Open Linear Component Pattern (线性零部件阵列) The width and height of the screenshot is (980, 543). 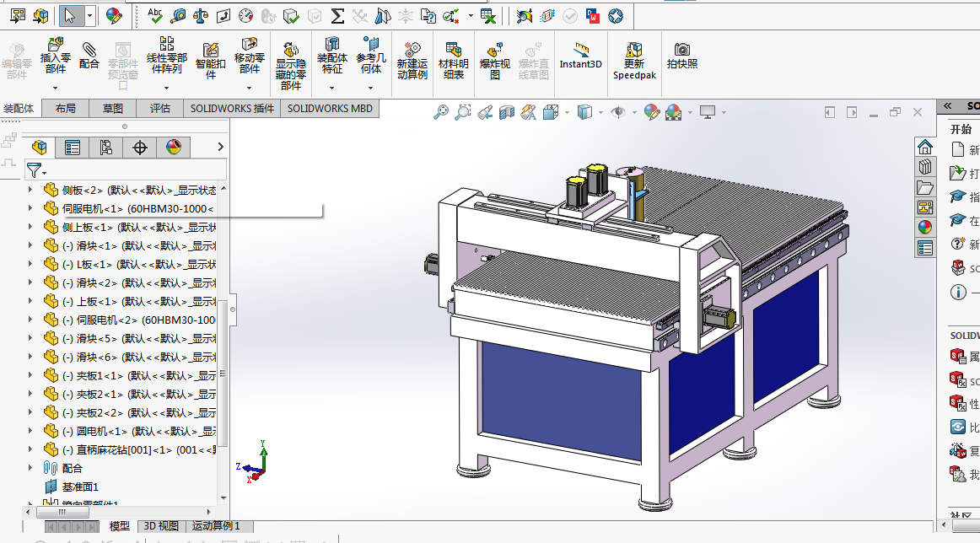click(x=166, y=44)
